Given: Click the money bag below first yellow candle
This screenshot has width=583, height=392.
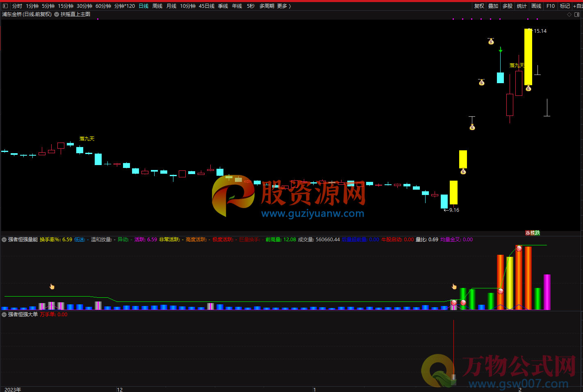Looking at the screenshot, I should (463, 171).
